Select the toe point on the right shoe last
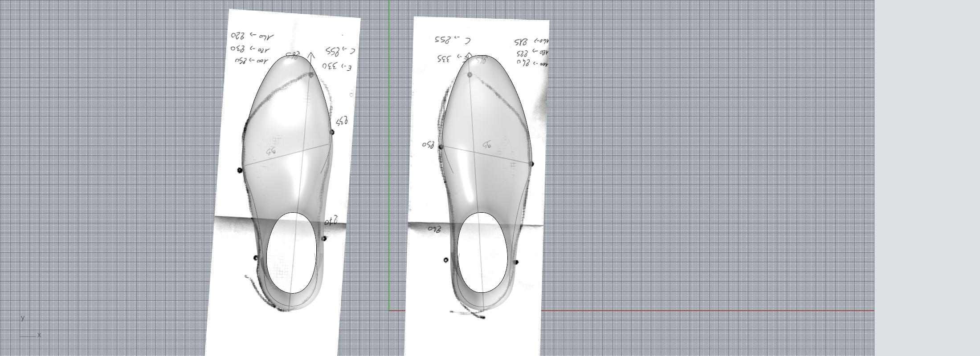This screenshot has height=356, width=980. pos(470,75)
